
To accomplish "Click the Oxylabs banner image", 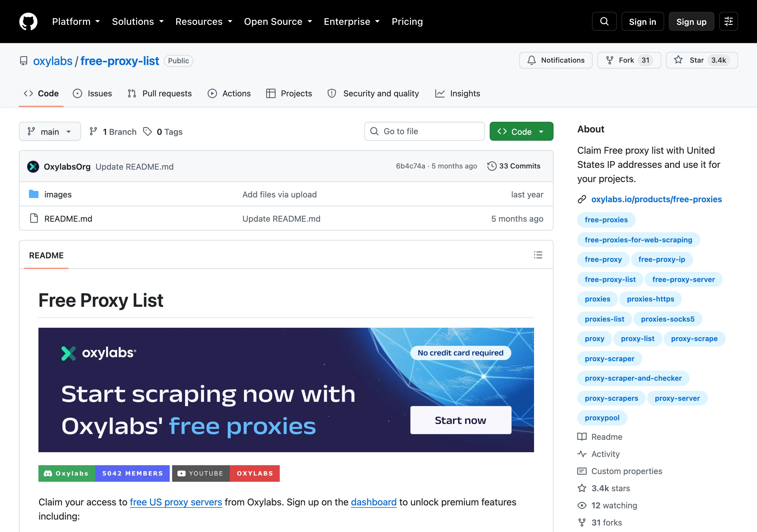I will coord(286,390).
